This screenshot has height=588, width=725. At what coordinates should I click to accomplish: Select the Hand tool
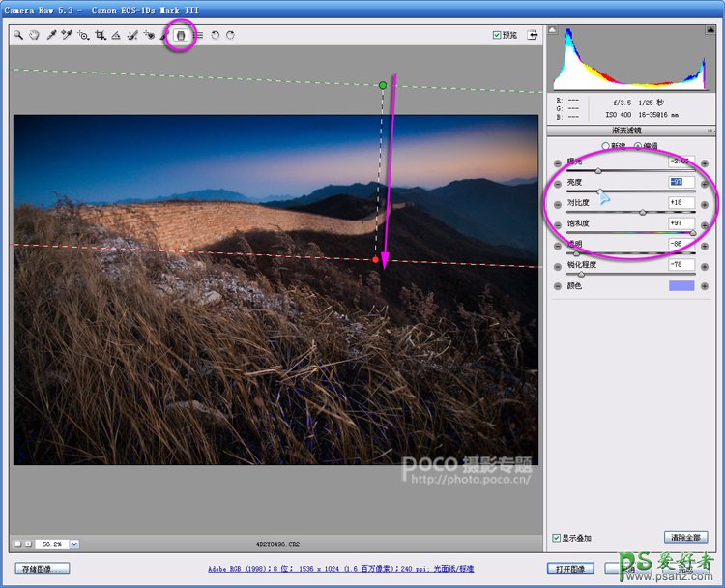(x=34, y=35)
